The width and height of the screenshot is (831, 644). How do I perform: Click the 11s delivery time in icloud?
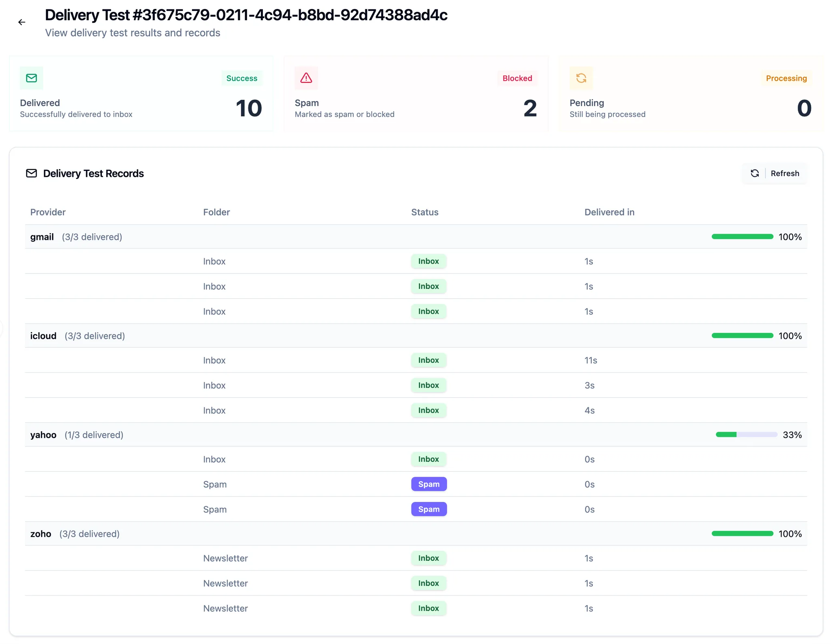(591, 360)
